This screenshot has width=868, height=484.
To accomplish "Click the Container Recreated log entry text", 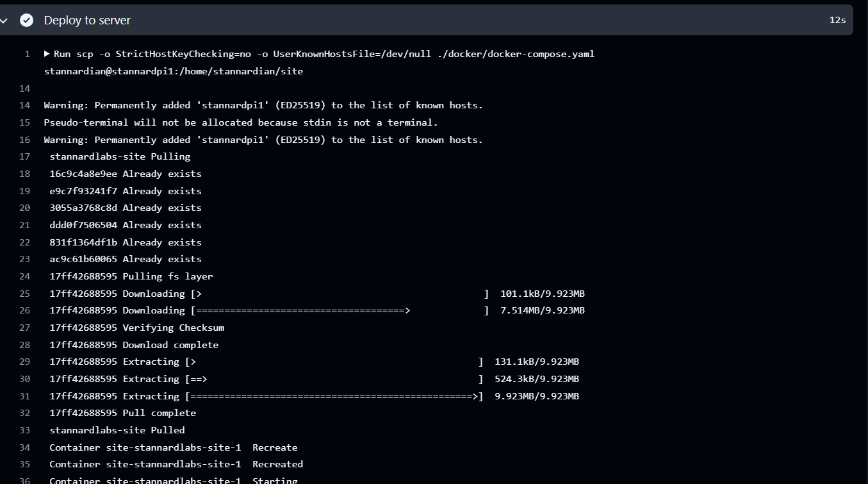I will coord(176,464).
